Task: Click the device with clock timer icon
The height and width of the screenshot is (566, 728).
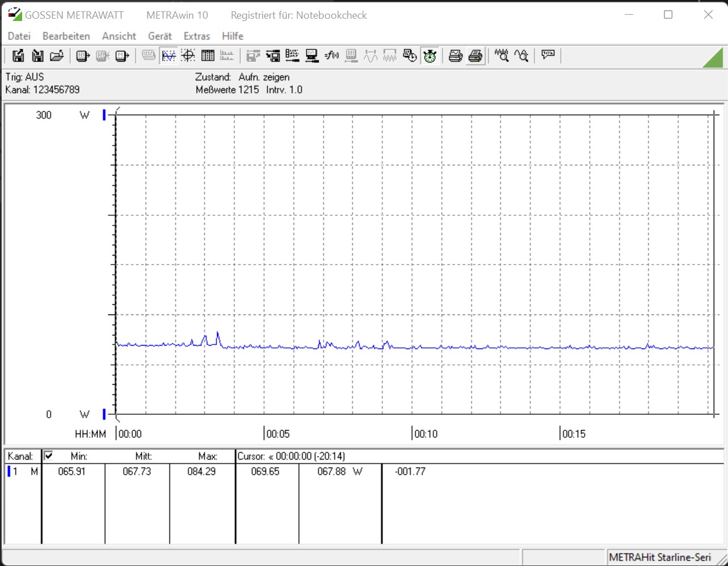Action: click(x=410, y=56)
